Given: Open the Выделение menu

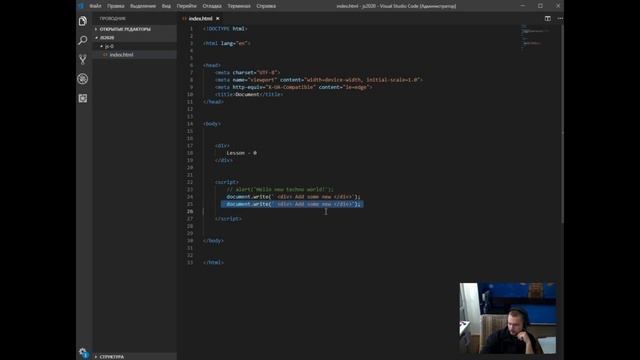Looking at the screenshot, I should (x=143, y=6).
